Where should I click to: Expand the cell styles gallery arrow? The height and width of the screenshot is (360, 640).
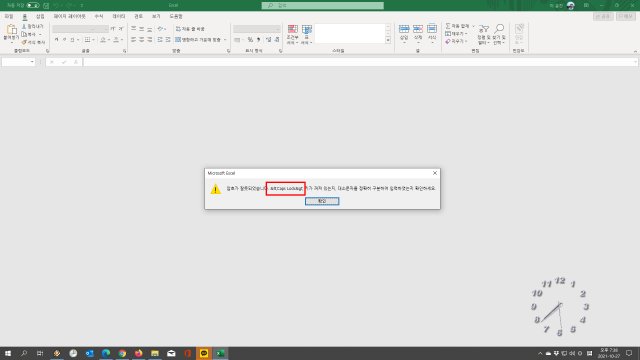(x=388, y=40)
